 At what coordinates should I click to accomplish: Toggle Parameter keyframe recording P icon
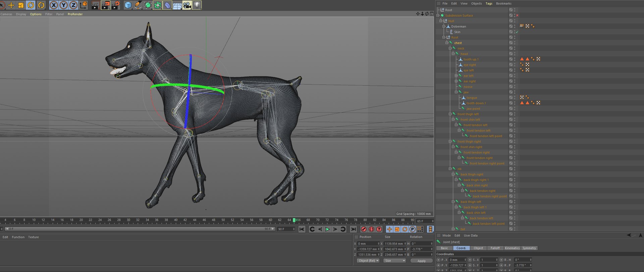point(413,229)
